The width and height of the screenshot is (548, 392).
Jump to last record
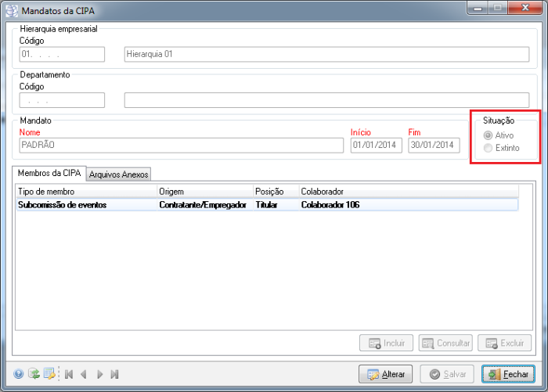(114, 374)
